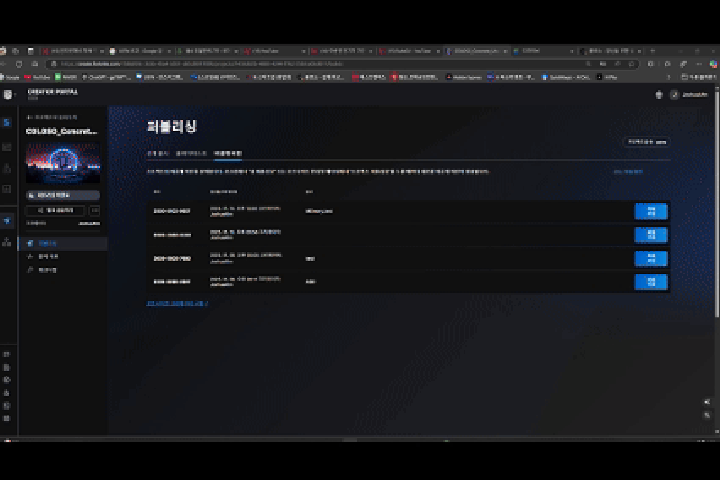Open the site info icon left of the URL
The height and width of the screenshot is (480, 720).
click(53, 64)
